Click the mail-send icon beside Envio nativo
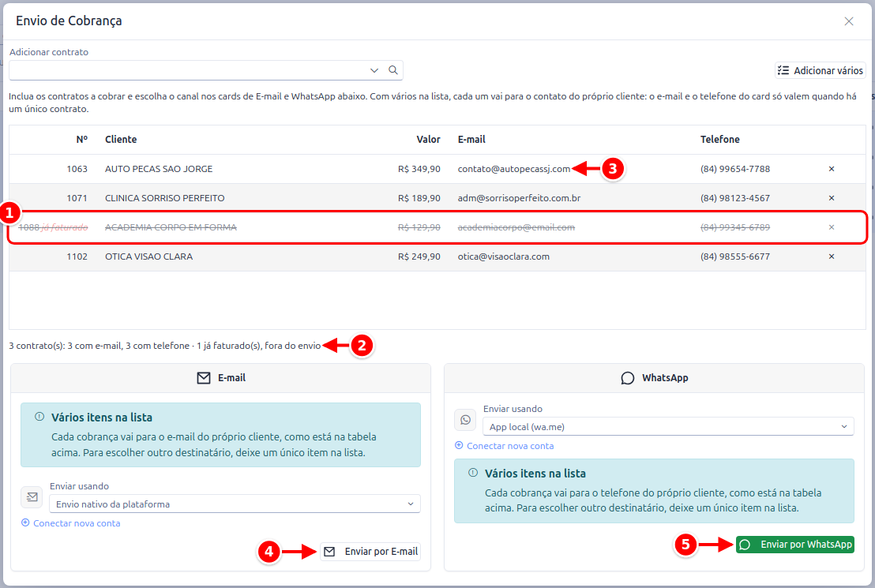The width and height of the screenshot is (875, 588). tap(32, 496)
